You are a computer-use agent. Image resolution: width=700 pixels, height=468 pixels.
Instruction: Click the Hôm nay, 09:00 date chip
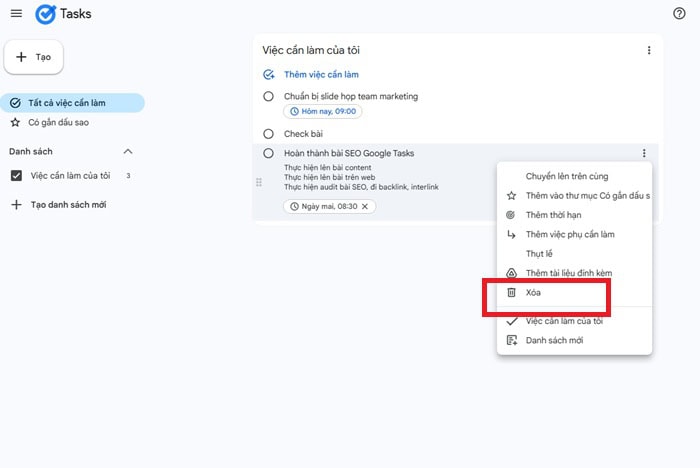(323, 111)
